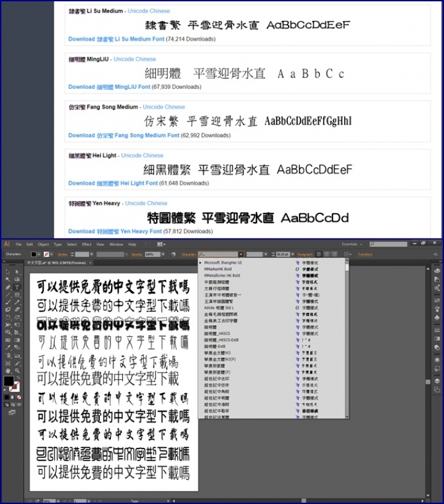Image resolution: width=444 pixels, height=504 pixels.
Task: Select the Paintbrush tool
Action: coord(8,302)
